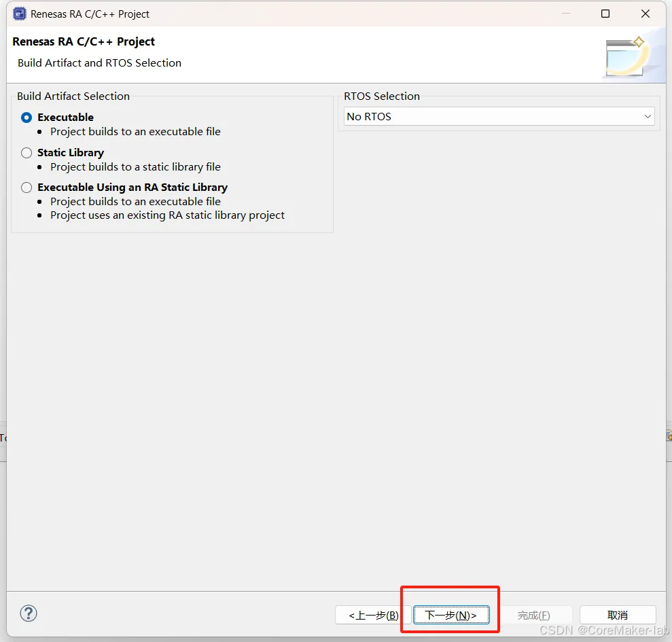Viewport: 672px width, 642px height.
Task: Maximize the Renesas RA C/C++ Project window
Action: [605, 14]
